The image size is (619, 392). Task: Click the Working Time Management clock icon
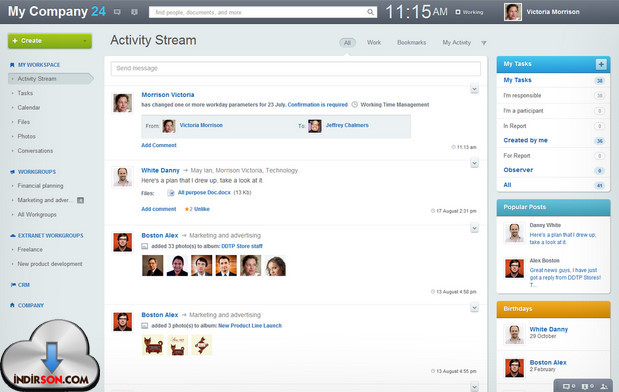pos(355,105)
